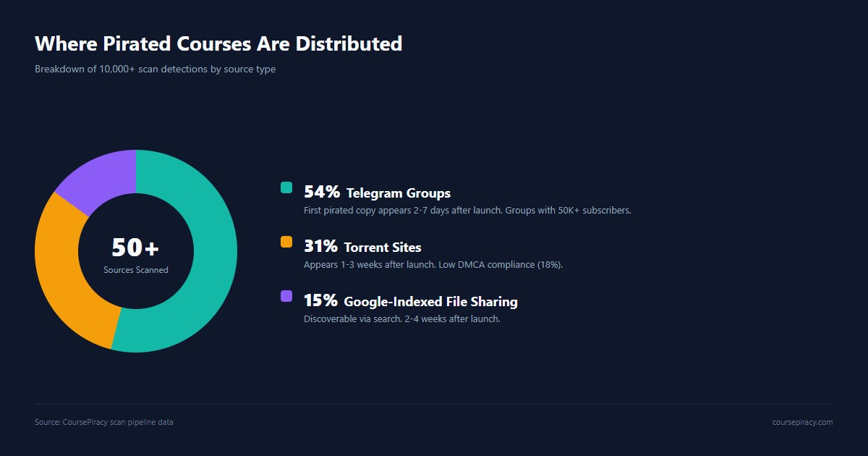This screenshot has height=456, width=868.
Task: Click the 54% percentage value
Action: tap(322, 192)
